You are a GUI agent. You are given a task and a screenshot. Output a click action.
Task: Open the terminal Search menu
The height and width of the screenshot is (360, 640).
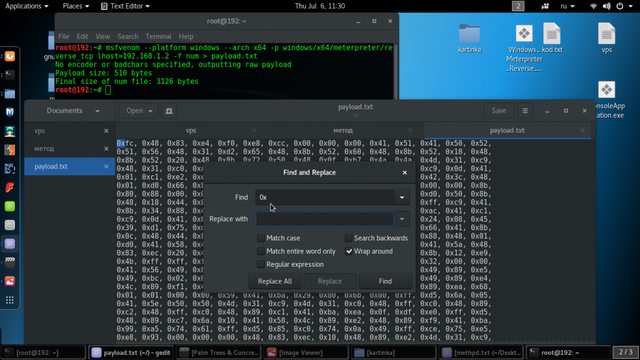pyautogui.click(x=128, y=36)
